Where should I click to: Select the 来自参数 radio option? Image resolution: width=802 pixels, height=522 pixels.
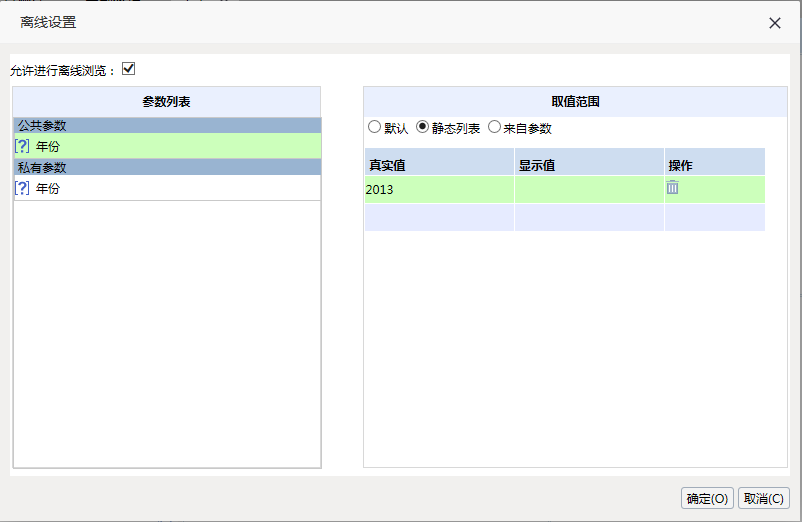494,127
